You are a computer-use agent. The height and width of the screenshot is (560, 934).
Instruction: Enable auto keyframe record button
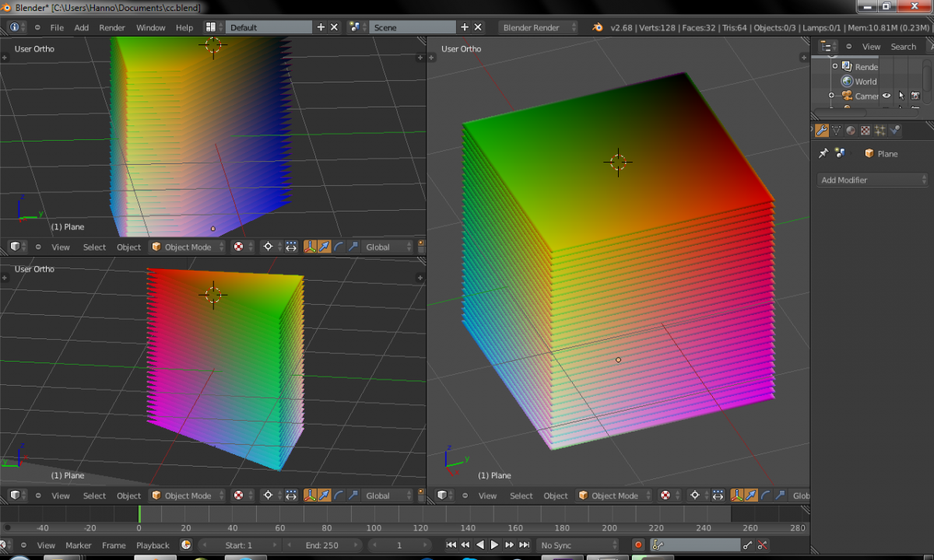(x=638, y=545)
